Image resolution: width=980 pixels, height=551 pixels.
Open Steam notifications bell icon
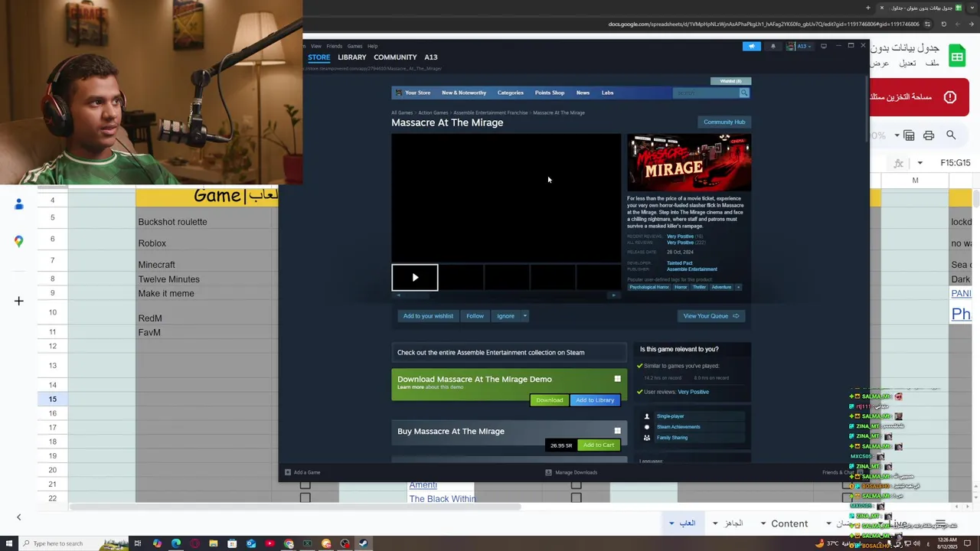tap(773, 46)
